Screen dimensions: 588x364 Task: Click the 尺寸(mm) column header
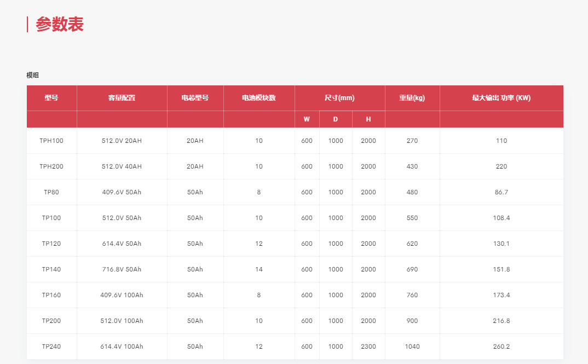click(x=340, y=98)
